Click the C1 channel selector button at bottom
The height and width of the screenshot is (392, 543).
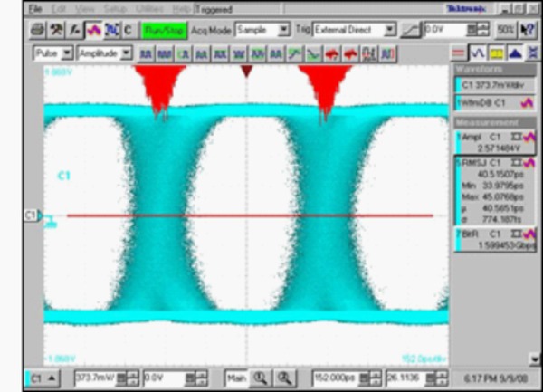coord(44,378)
